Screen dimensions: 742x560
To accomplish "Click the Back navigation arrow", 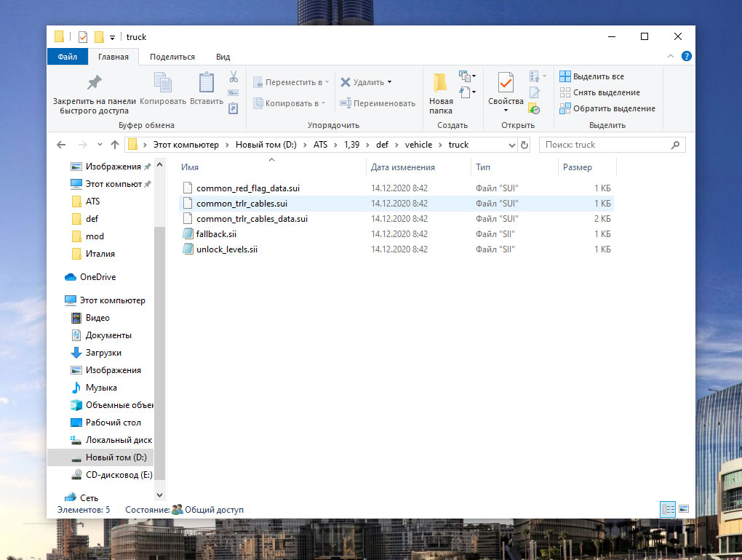I will [x=61, y=145].
